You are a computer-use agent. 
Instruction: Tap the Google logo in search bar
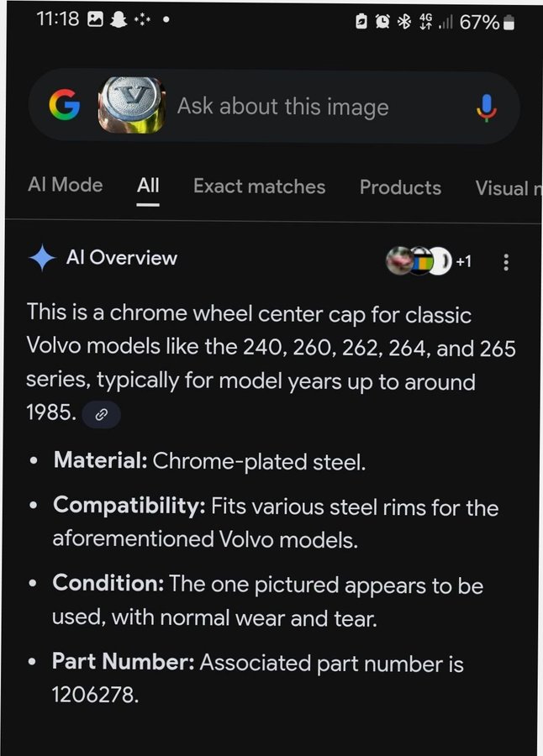click(x=65, y=106)
